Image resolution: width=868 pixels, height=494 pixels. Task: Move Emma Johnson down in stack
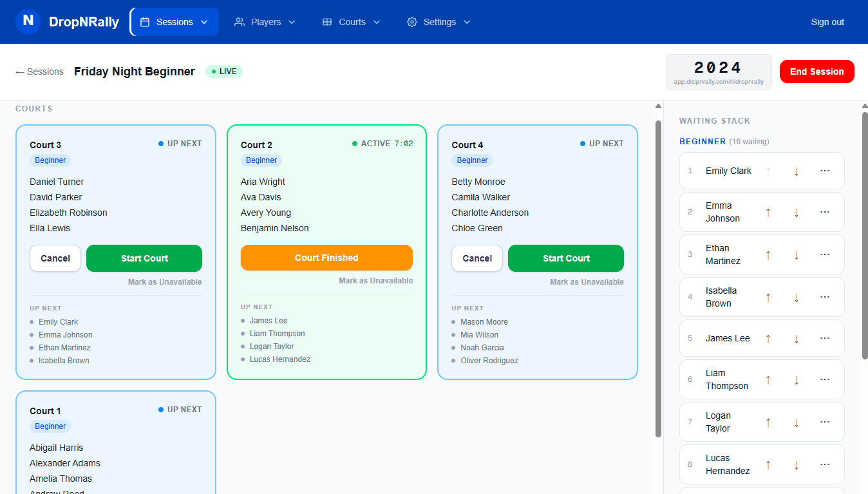(x=797, y=213)
